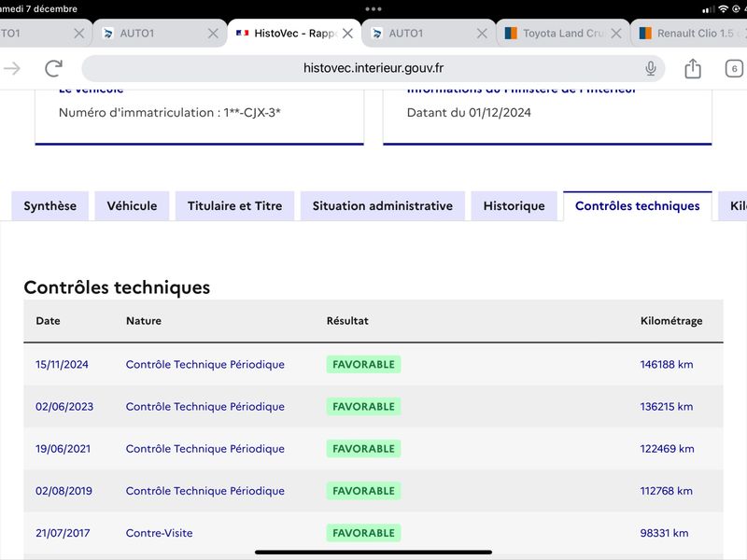Viewport: 747px width, 560px height.
Task: Click Contrôle Technique Périodique in the 15/11/2024 row
Action: click(205, 365)
